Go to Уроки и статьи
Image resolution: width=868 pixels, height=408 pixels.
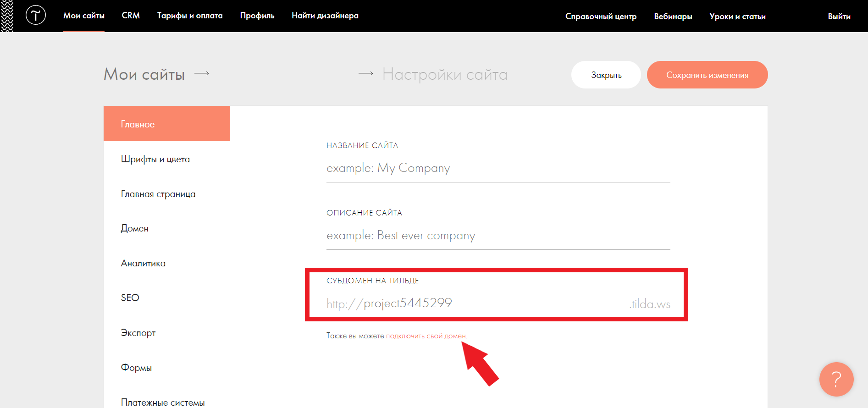tap(737, 17)
